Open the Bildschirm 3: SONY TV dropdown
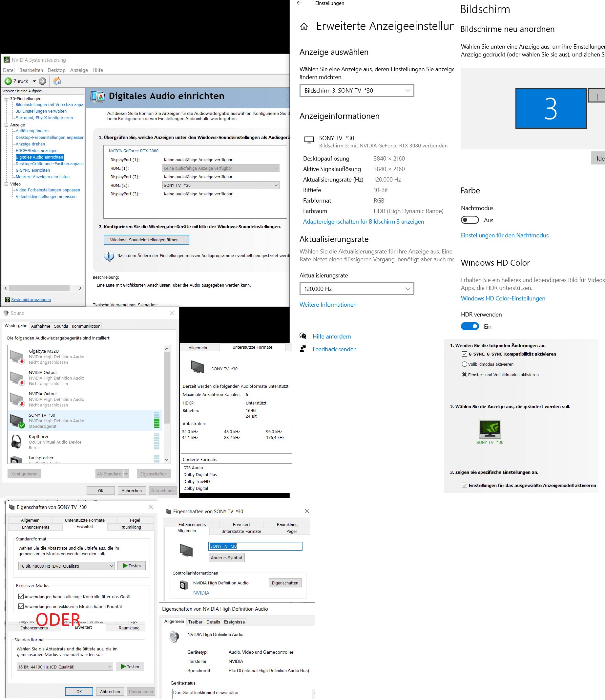The width and height of the screenshot is (605, 700). [357, 91]
